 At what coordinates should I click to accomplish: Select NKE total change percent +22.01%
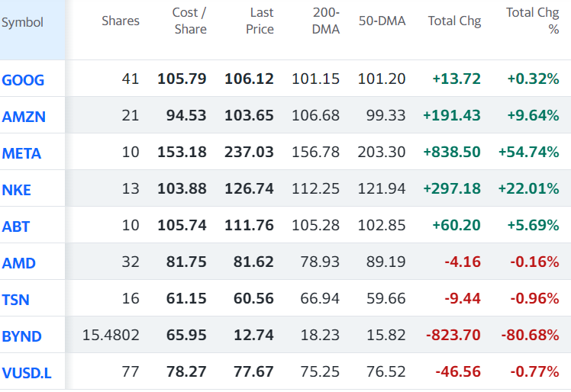coord(529,189)
